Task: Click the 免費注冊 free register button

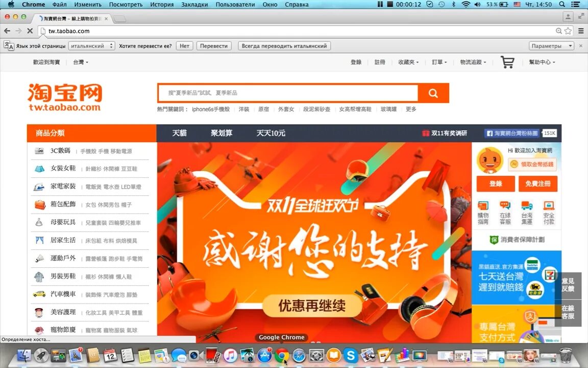Action: [x=538, y=183]
